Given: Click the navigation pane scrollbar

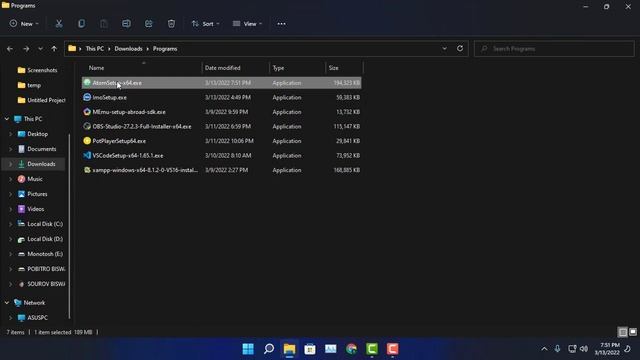Looking at the screenshot, I should pos(69,227).
